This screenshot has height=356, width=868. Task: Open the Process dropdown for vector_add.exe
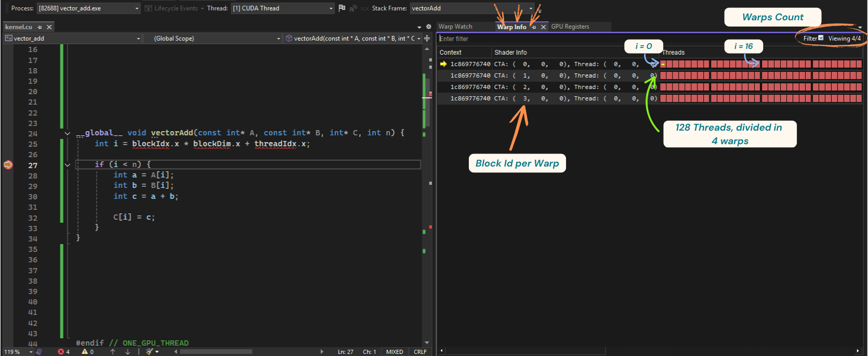(x=88, y=8)
